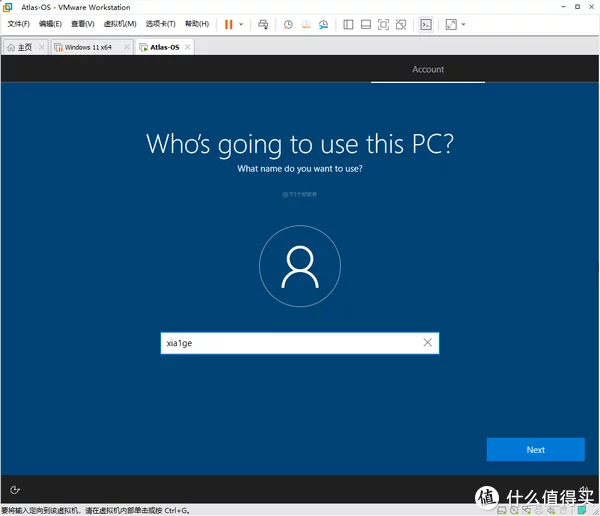Toggle the thumbnail bar icon in the toolbar
This screenshot has height=516, width=600.
pyautogui.click(x=366, y=24)
